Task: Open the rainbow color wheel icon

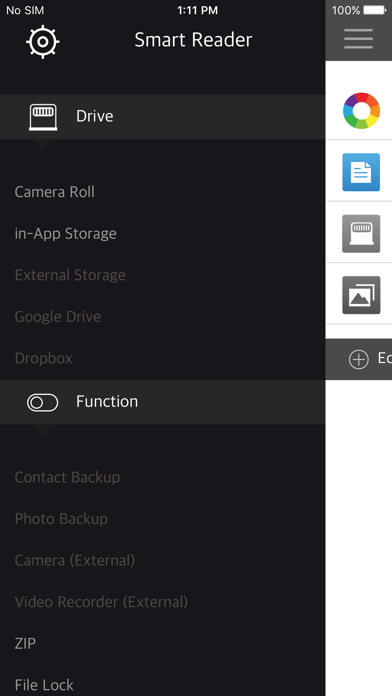Action: click(361, 111)
